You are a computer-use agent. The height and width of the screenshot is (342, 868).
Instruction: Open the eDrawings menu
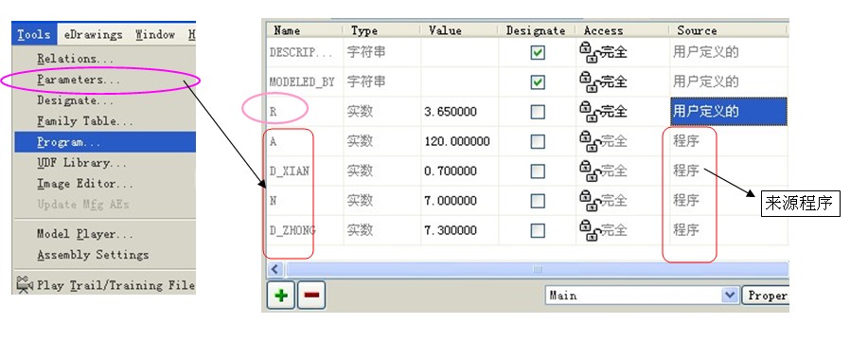(93, 34)
